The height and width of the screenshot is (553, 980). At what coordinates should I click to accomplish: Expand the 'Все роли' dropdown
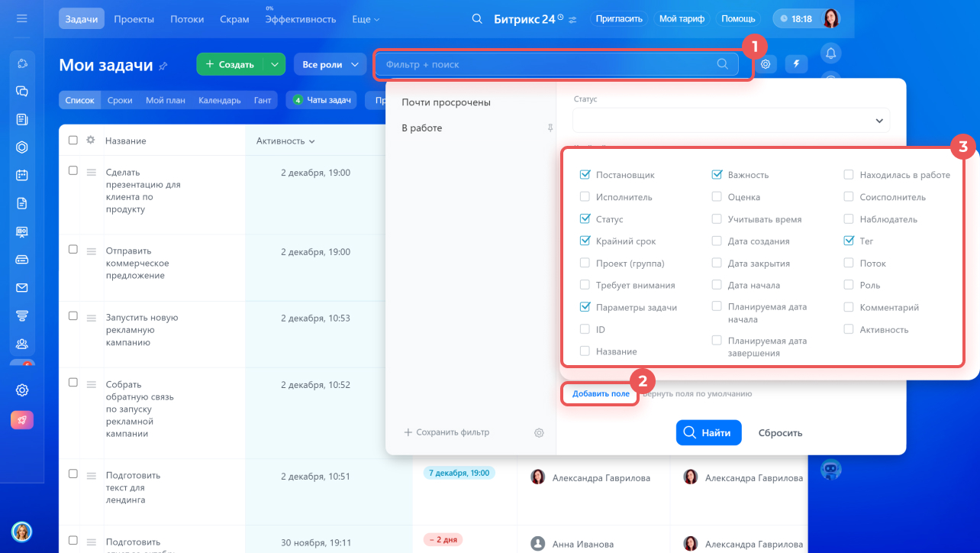pyautogui.click(x=330, y=65)
